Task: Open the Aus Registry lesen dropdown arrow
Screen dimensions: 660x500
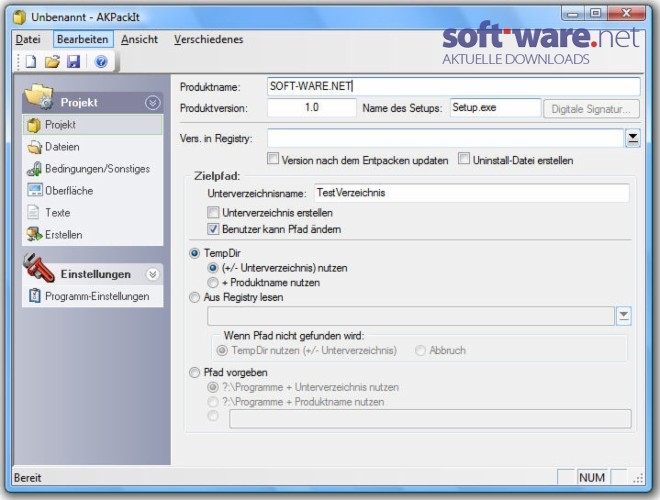Action: click(x=623, y=316)
